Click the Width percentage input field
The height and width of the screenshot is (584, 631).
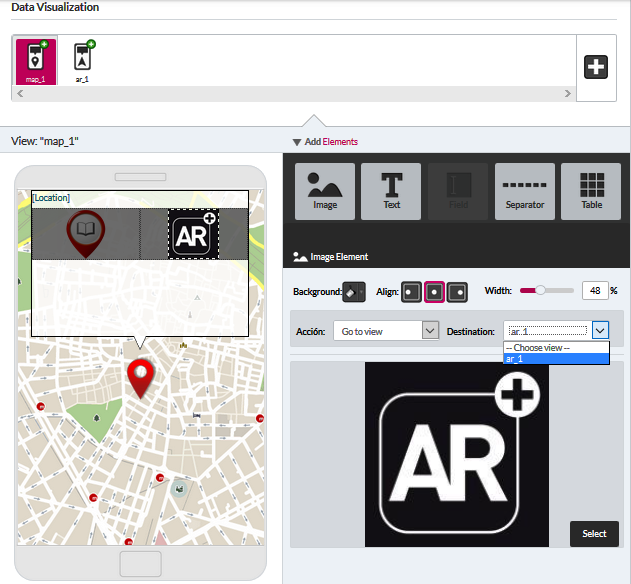click(x=595, y=291)
